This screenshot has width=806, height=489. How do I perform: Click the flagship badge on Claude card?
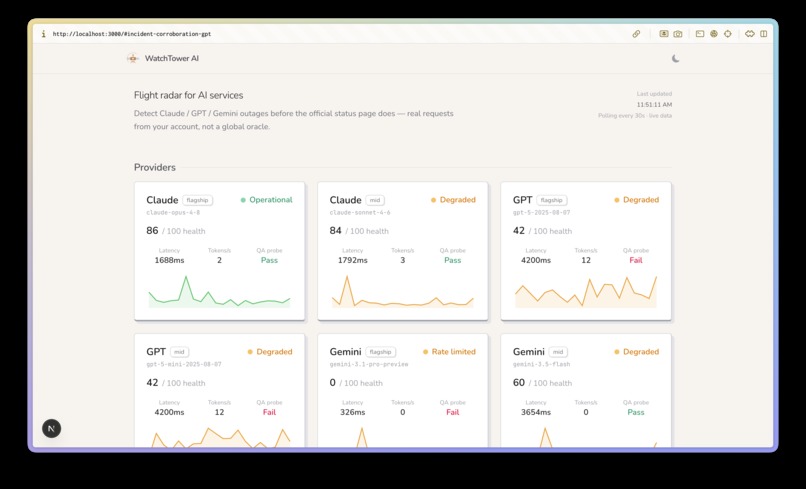(x=197, y=200)
